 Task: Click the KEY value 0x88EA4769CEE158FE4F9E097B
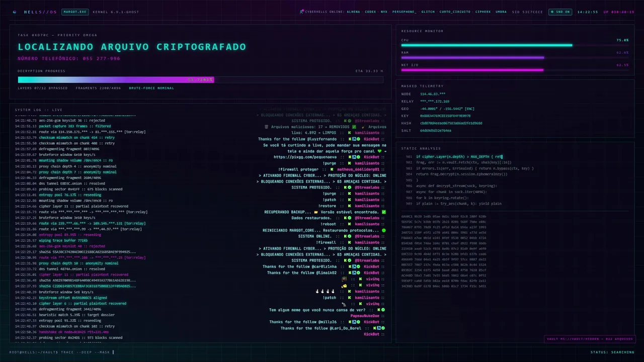(445, 116)
